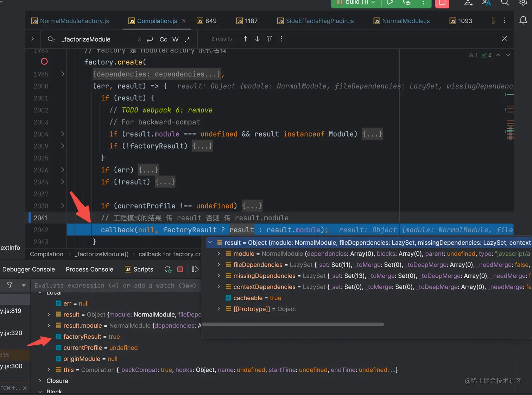Stop the running build with red stop button

tap(442, 3)
